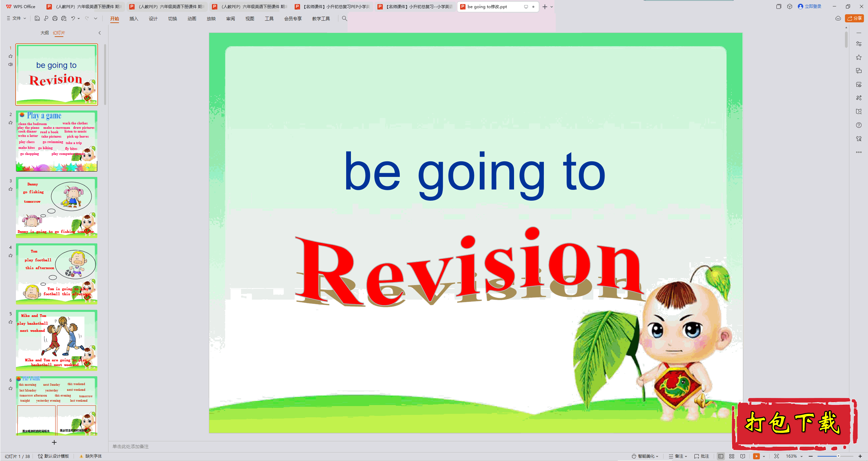The height and width of the screenshot is (461, 868).
Task: Switch to slide sorter grid view
Action: point(732,456)
